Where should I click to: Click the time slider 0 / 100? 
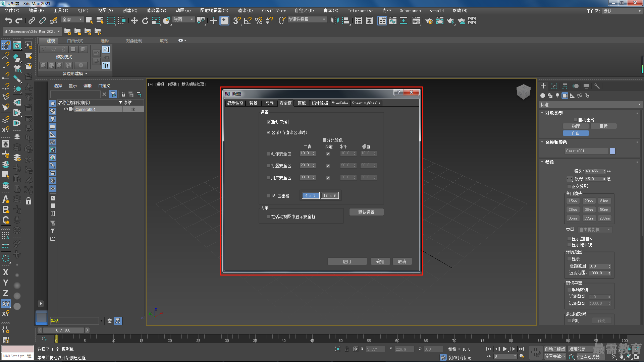tap(63, 330)
